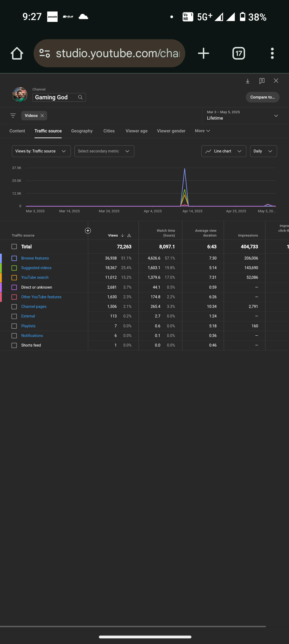Toggle the Suggested videos checkbox
Screen dimensions: 289x644
click(x=14, y=268)
